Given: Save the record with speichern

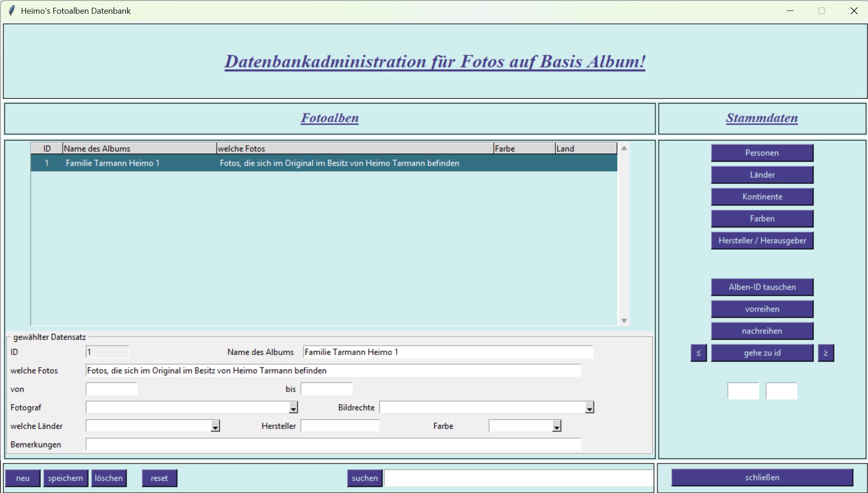Looking at the screenshot, I should [x=65, y=478].
